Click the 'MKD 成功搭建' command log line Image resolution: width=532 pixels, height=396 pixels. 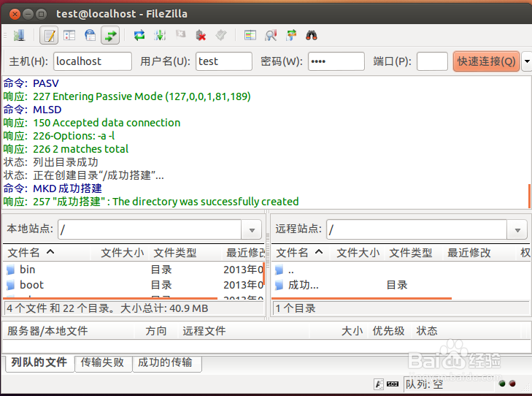(x=53, y=189)
